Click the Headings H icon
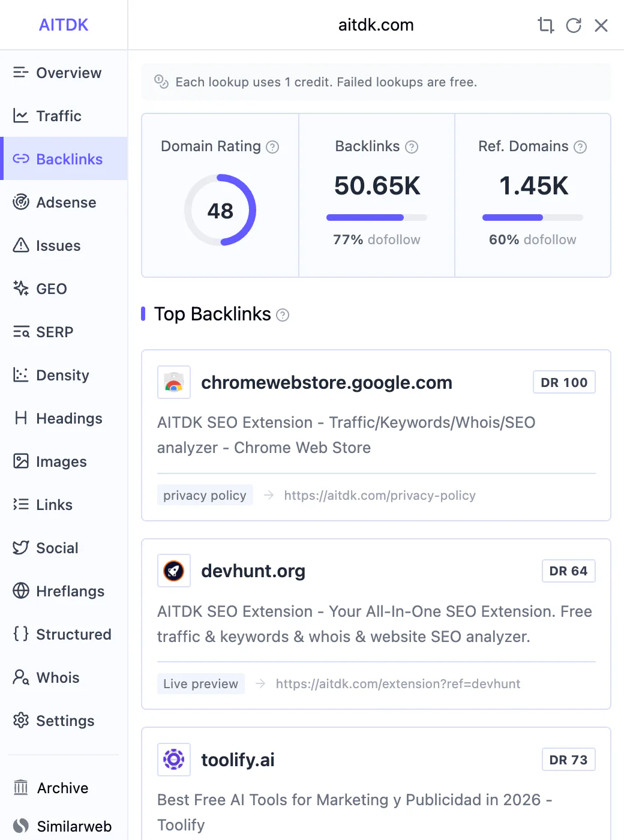Image resolution: width=624 pixels, height=840 pixels. (x=21, y=418)
